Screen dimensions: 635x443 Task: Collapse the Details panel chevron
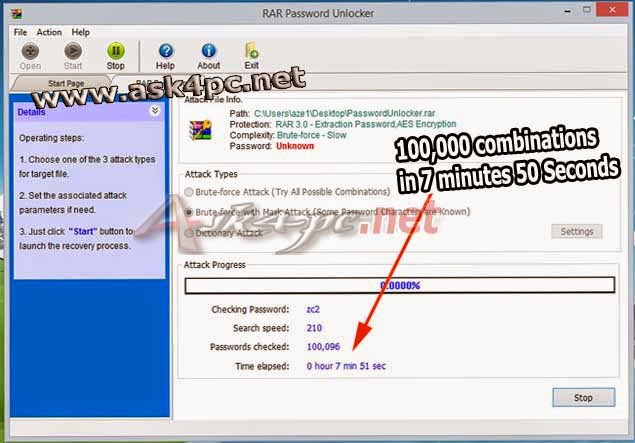155,110
